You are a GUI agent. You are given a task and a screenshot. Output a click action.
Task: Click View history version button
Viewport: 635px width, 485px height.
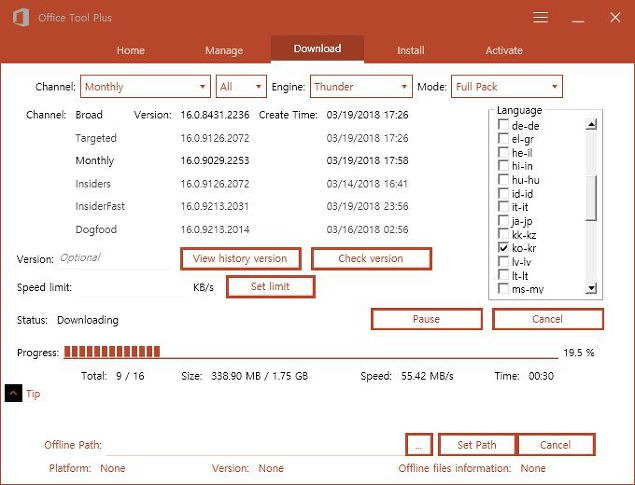click(240, 258)
